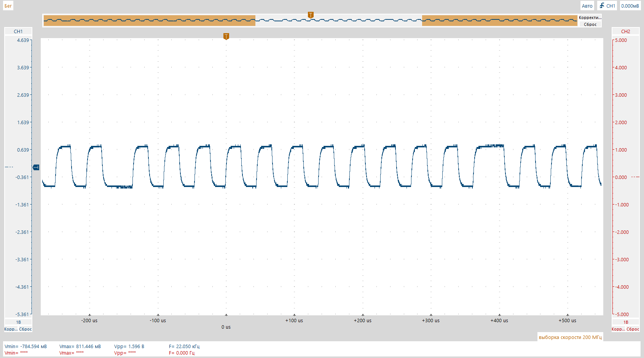This screenshot has width=644, height=358.
Task: Click the left orange region of overview strip
Action: click(150, 21)
